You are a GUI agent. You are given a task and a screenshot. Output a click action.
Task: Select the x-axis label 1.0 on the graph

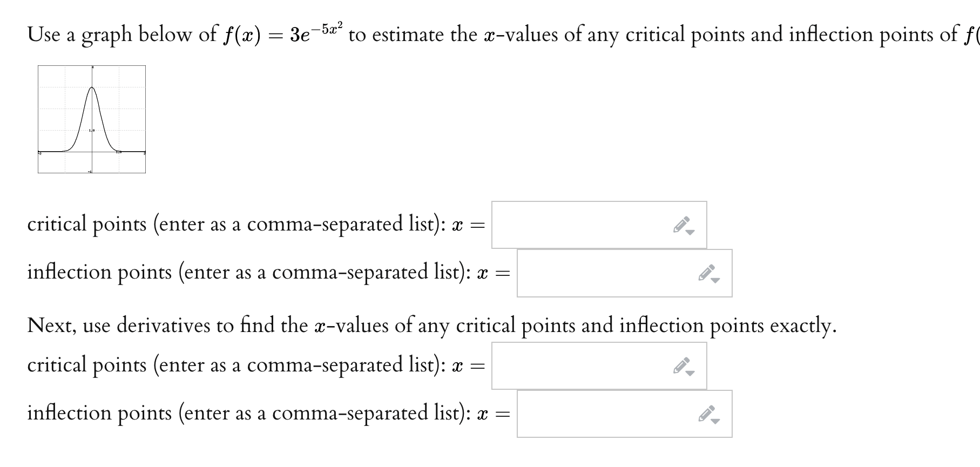tap(118, 152)
